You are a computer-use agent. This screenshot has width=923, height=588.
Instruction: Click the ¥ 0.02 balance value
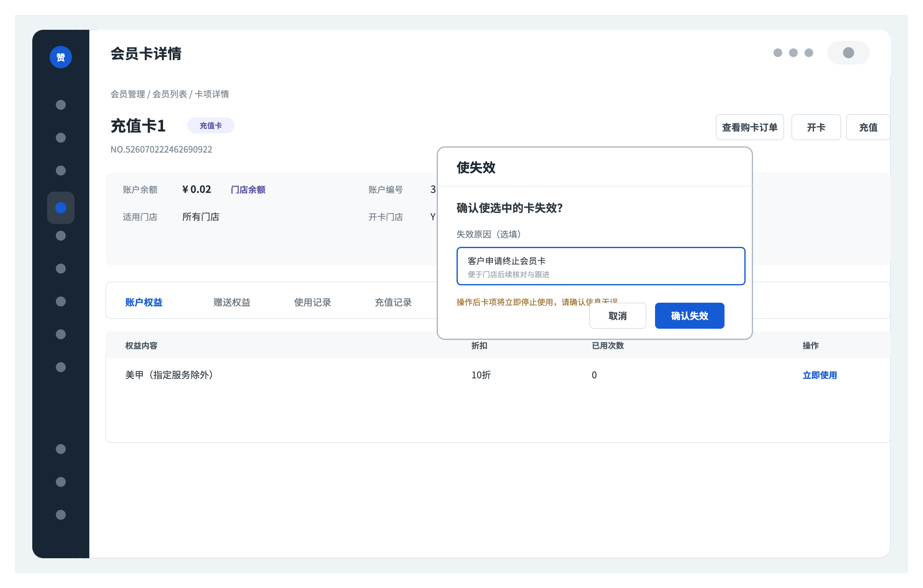tap(197, 189)
